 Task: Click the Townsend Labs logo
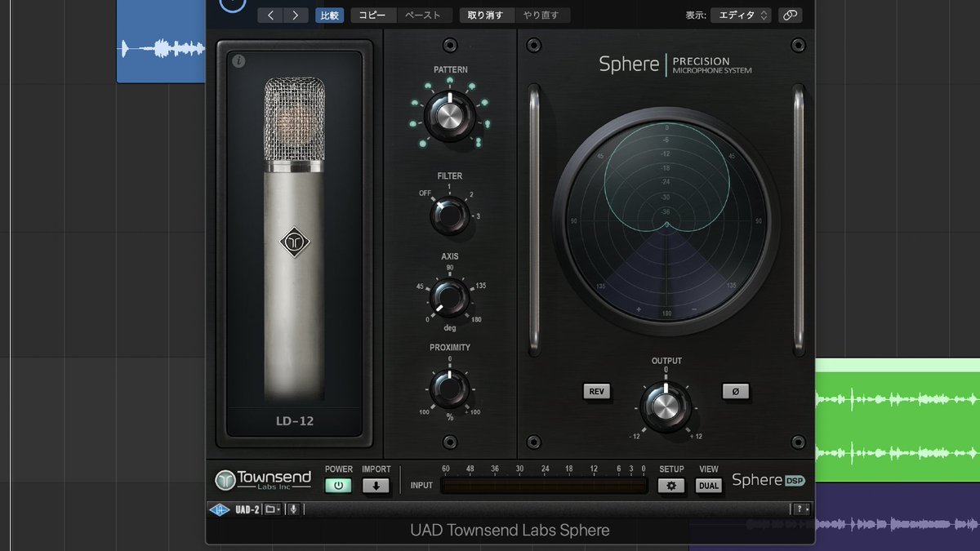point(263,480)
